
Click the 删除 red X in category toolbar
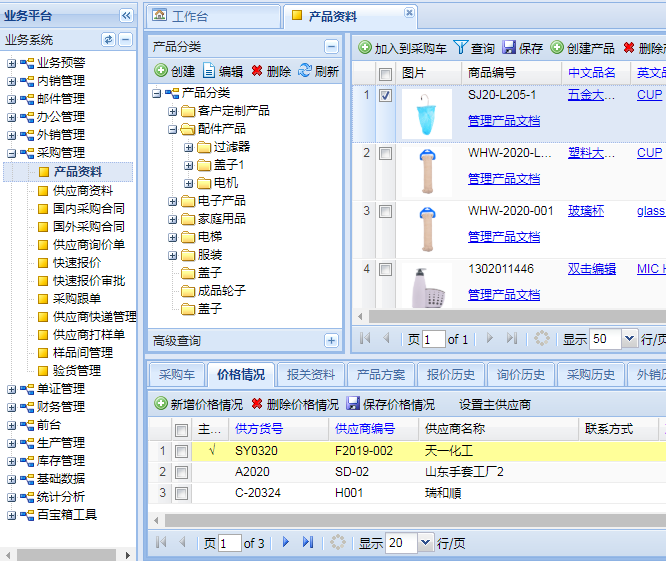(x=257, y=71)
